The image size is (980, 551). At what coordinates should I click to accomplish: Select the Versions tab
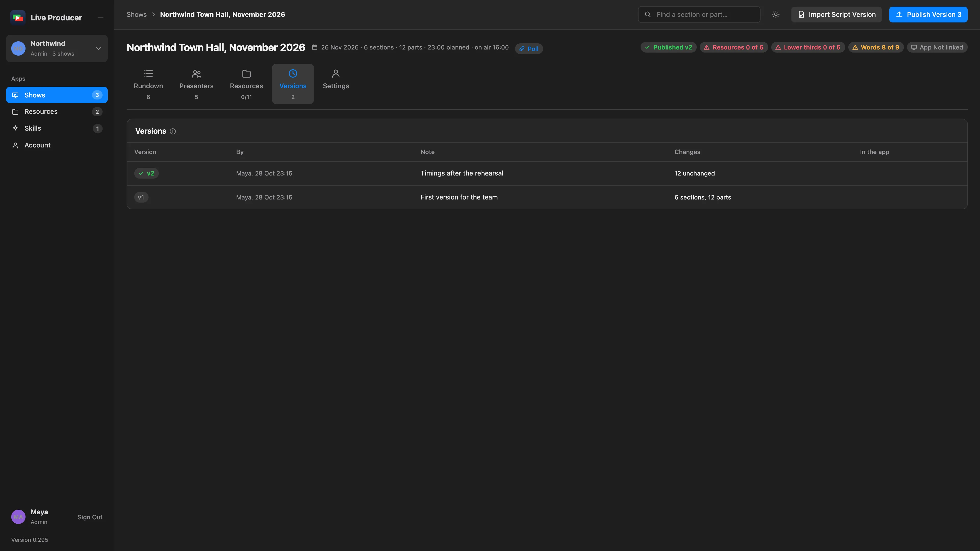293,84
